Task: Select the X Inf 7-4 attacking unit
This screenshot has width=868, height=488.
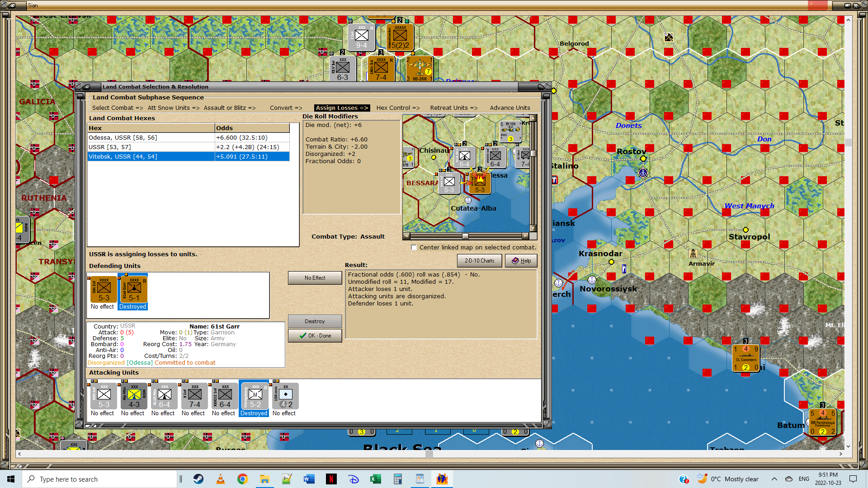Action: [x=194, y=396]
